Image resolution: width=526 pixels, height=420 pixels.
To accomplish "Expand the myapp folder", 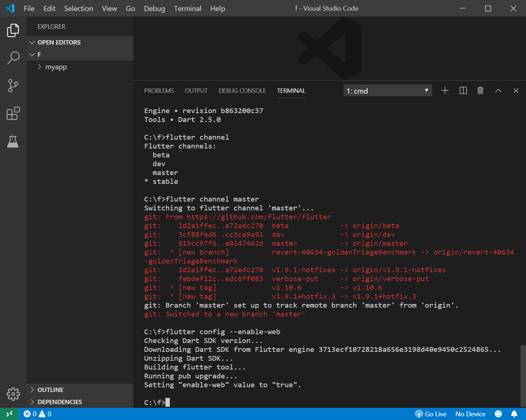I will pyautogui.click(x=56, y=67).
